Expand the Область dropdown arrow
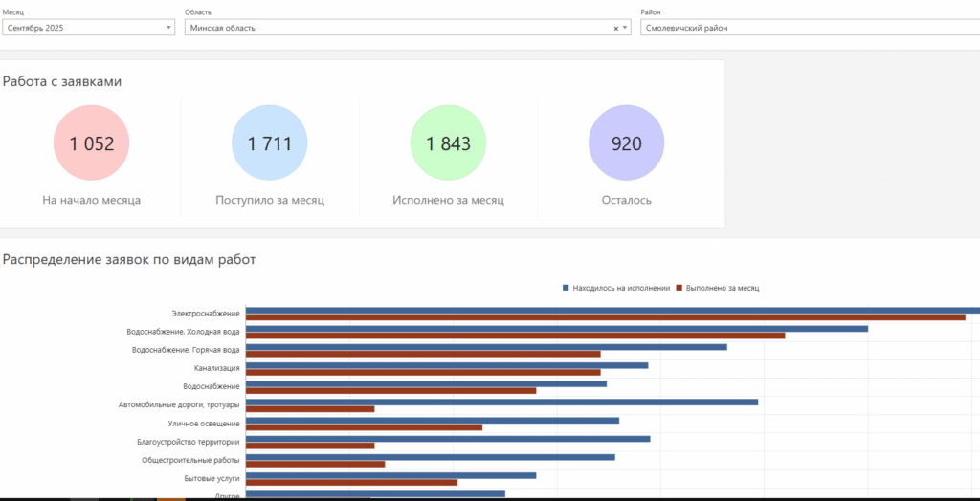980x501 pixels. coord(626,29)
